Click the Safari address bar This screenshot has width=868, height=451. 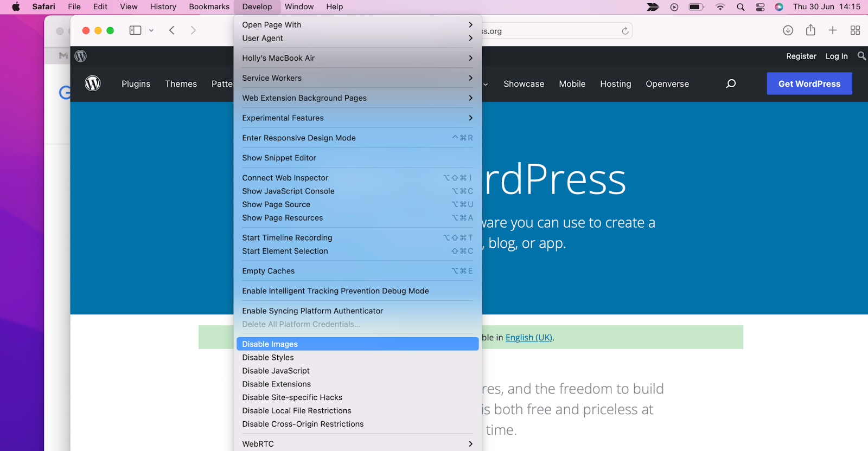click(557, 31)
